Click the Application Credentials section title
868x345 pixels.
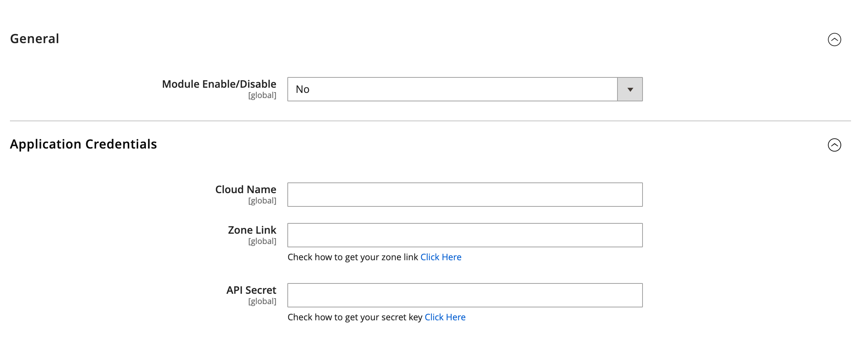pos(83,144)
